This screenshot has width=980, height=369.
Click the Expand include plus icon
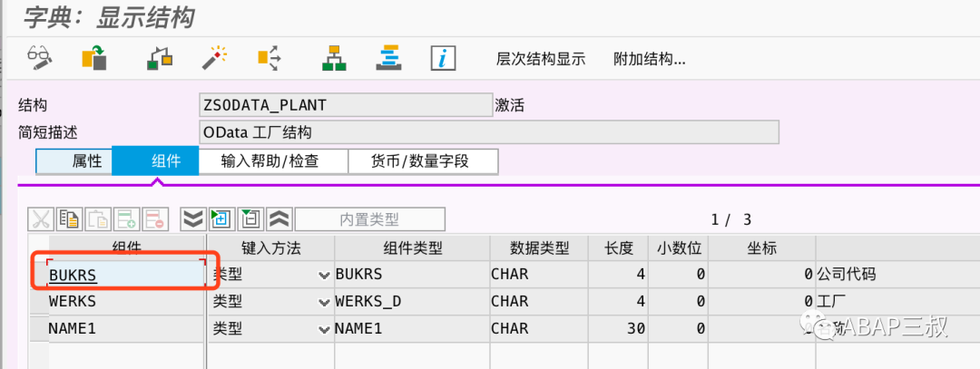point(222,219)
